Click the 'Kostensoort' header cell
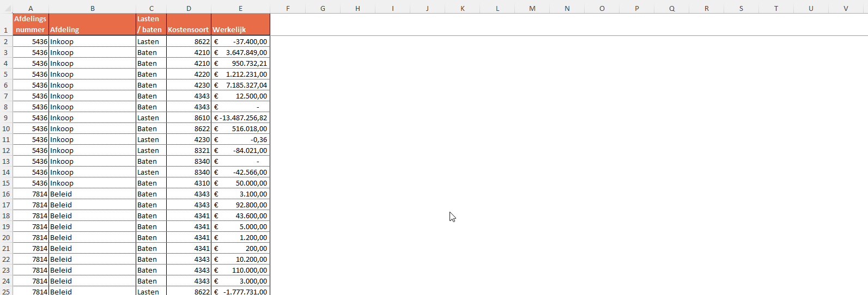 [189, 24]
